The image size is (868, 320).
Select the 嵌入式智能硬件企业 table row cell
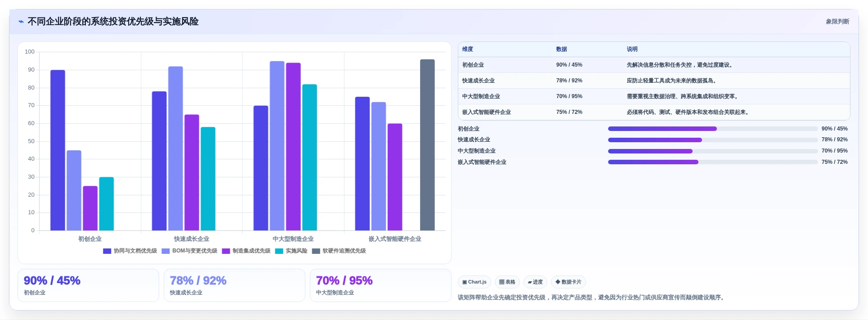[x=487, y=112]
